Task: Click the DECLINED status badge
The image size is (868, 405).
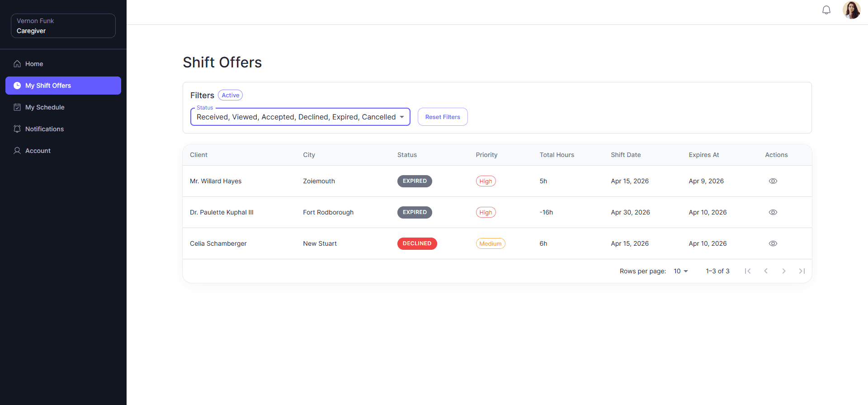Action: 417,243
